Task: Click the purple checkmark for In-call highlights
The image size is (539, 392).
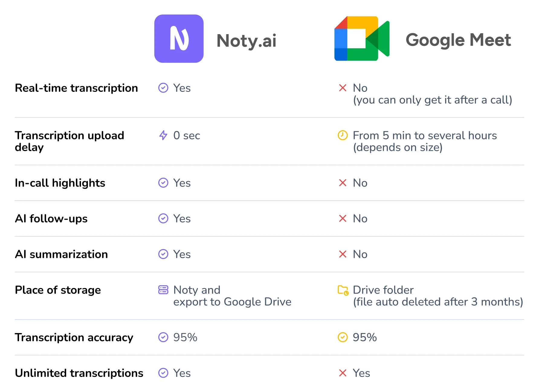Action: [163, 183]
